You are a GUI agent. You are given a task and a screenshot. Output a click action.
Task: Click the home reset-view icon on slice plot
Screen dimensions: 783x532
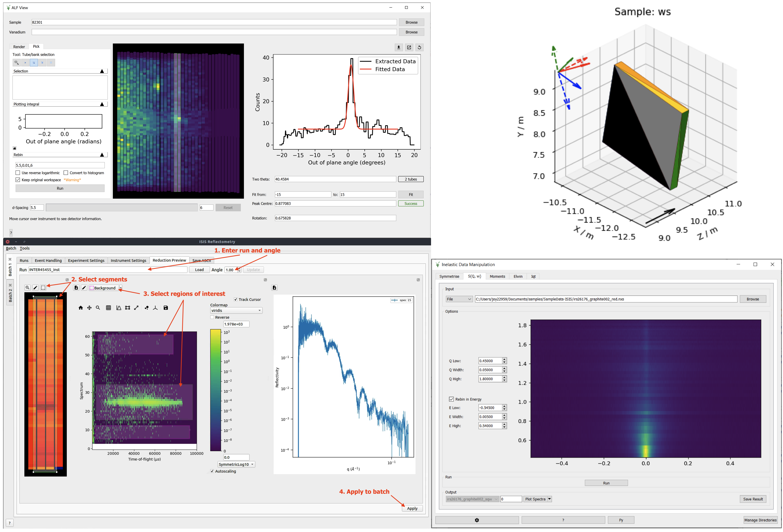pyautogui.click(x=81, y=308)
